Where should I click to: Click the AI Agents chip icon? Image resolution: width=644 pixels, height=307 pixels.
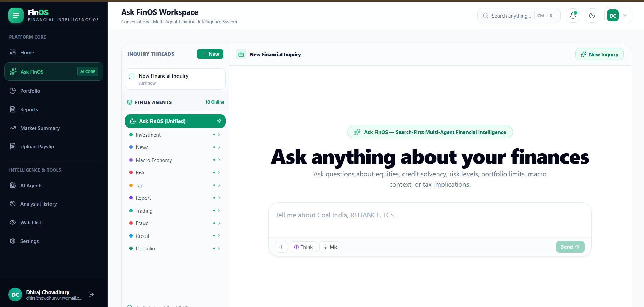(x=13, y=185)
